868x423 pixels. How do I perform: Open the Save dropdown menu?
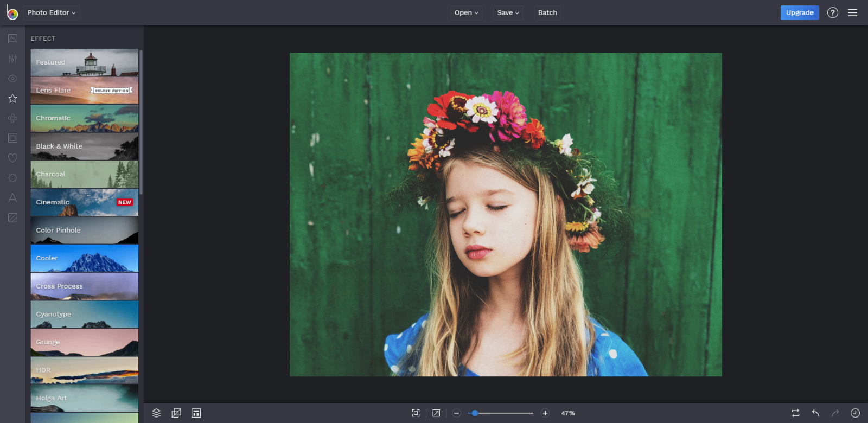508,12
